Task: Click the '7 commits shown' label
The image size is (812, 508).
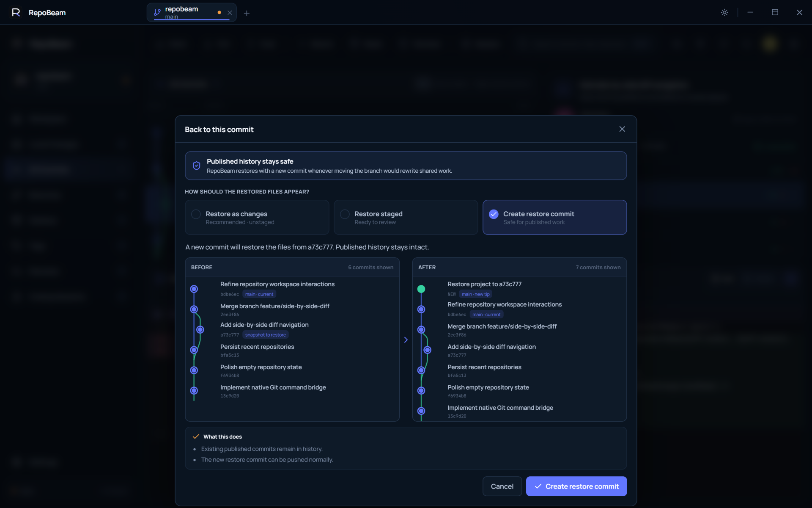Action: click(x=598, y=268)
